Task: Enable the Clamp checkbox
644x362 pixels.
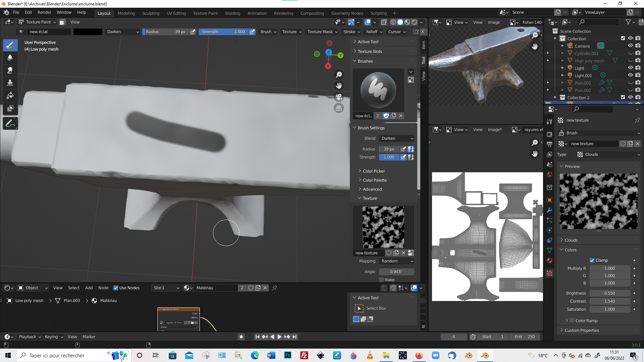Action: tap(592, 260)
